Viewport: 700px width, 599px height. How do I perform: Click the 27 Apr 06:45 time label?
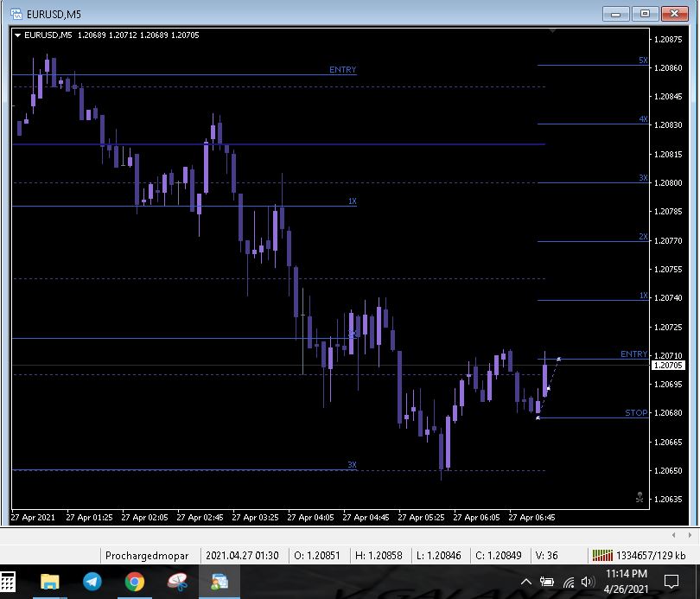click(x=531, y=517)
